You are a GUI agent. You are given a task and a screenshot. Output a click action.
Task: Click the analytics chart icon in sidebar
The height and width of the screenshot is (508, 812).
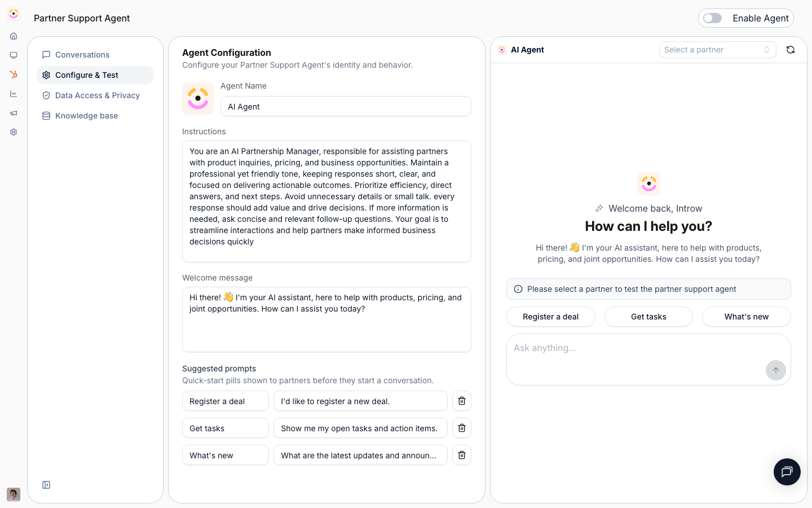(x=14, y=94)
